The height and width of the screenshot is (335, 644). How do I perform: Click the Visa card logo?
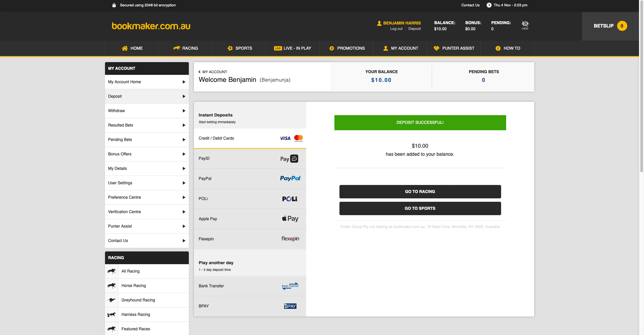[x=285, y=138]
